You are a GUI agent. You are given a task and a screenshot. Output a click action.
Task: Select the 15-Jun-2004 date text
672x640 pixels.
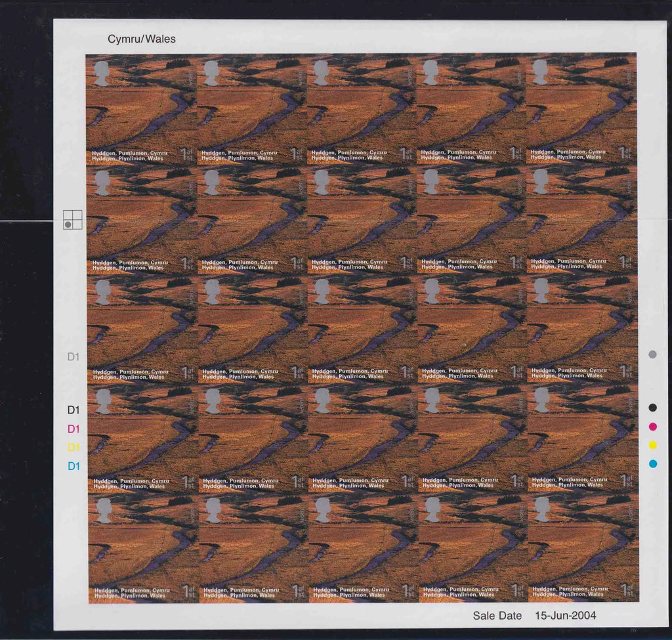[x=565, y=616]
